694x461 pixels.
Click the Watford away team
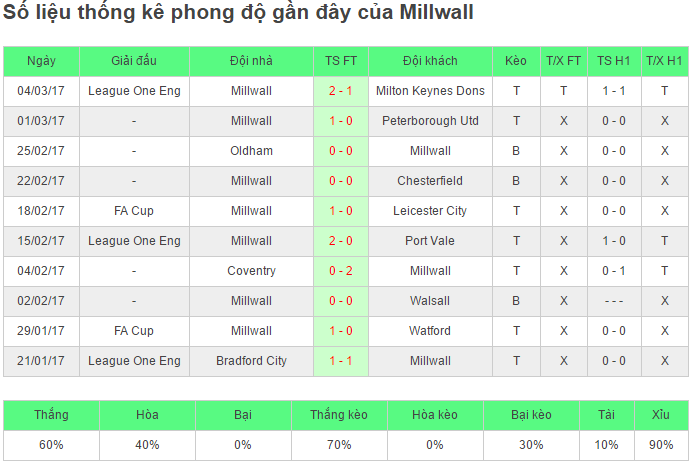(430, 331)
